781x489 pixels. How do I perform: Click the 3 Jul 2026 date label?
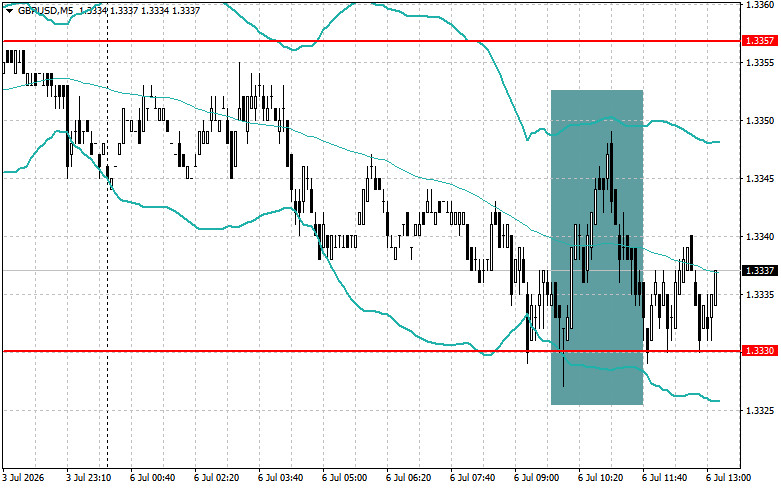click(23, 478)
